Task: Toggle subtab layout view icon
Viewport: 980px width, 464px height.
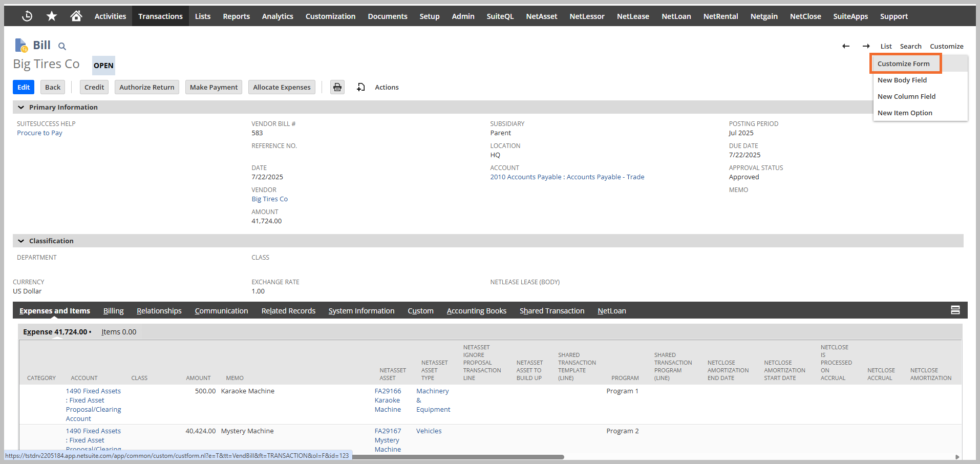Action: click(x=955, y=310)
